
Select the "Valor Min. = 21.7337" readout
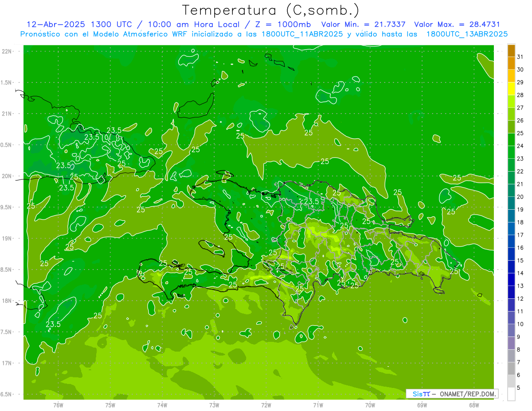[363, 24]
